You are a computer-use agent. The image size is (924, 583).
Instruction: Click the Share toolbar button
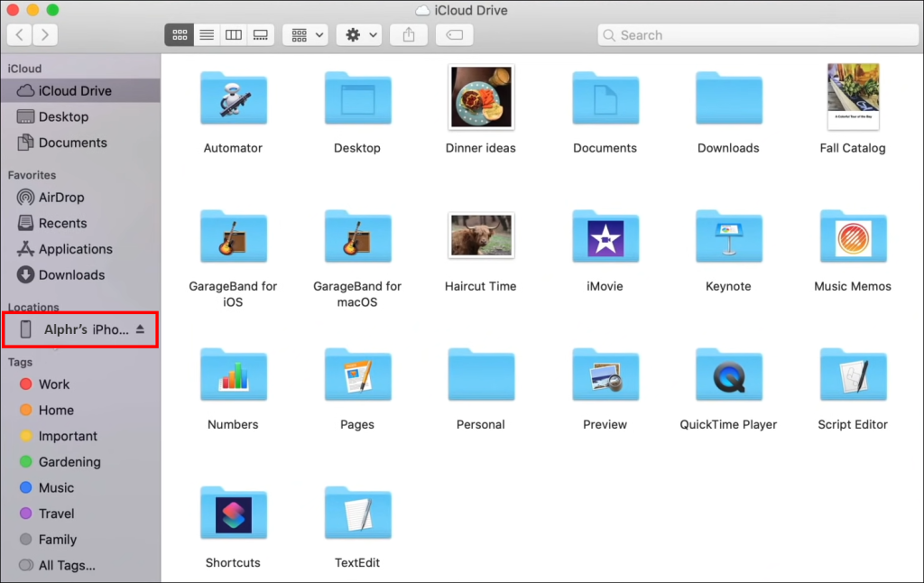[x=409, y=35]
